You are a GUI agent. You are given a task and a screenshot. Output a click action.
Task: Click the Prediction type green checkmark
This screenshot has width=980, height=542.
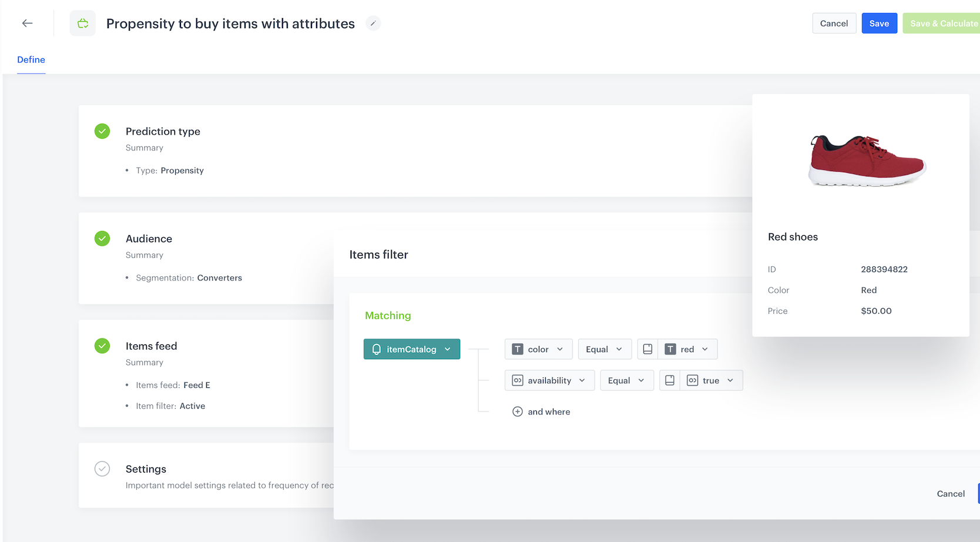[x=102, y=131]
